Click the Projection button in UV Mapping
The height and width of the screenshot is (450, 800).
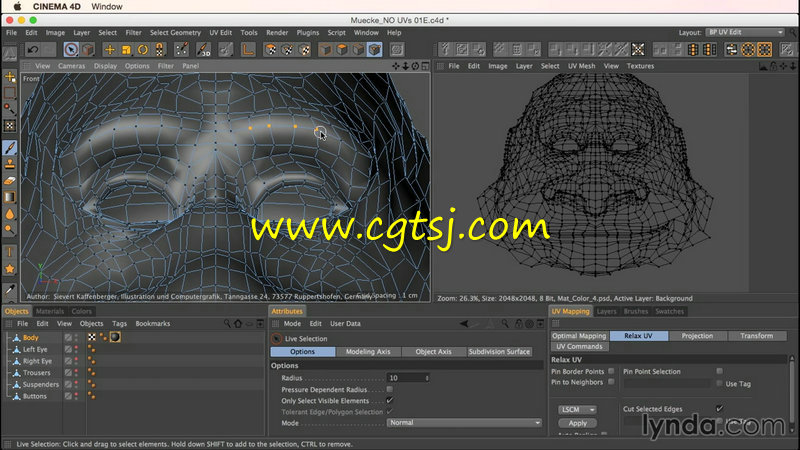pyautogui.click(x=697, y=336)
